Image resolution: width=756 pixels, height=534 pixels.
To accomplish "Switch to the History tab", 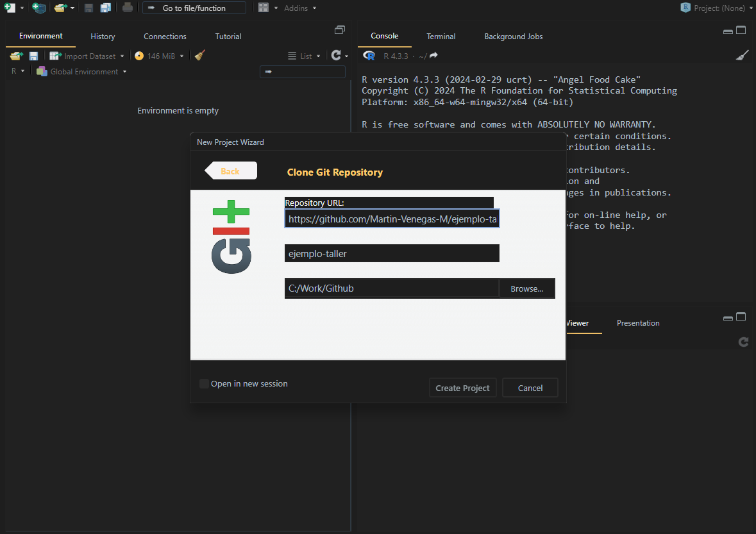I will (103, 37).
